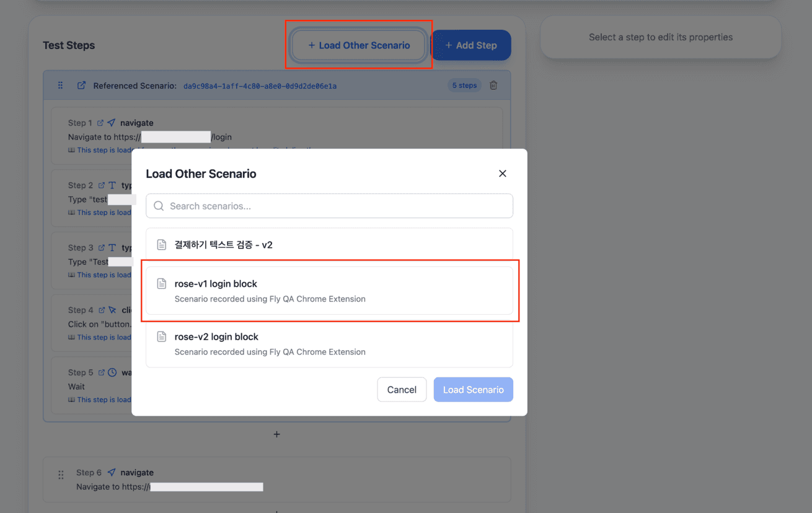This screenshot has width=812, height=513.
Task: Click Step 1 external link icon
Action: pyautogui.click(x=100, y=123)
